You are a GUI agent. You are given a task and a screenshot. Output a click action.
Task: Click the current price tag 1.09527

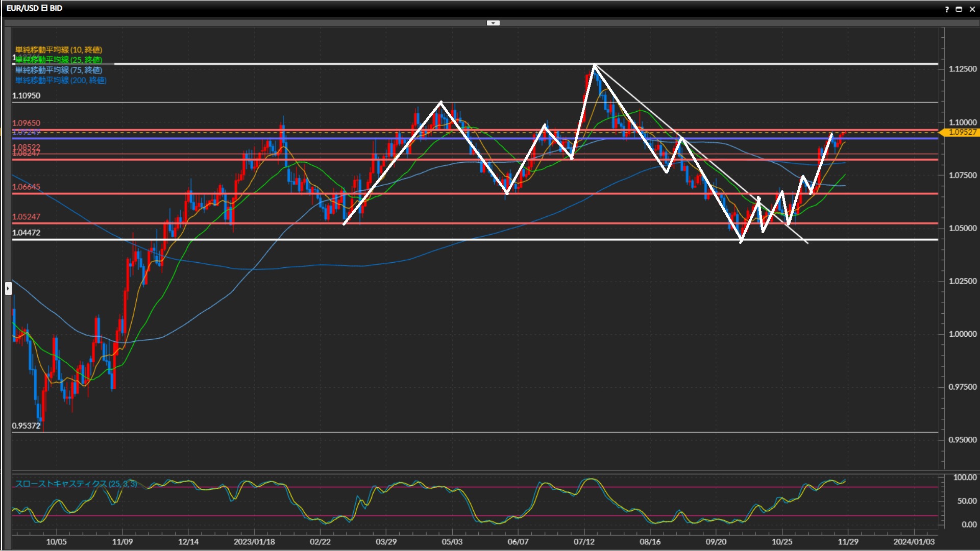[x=962, y=132]
